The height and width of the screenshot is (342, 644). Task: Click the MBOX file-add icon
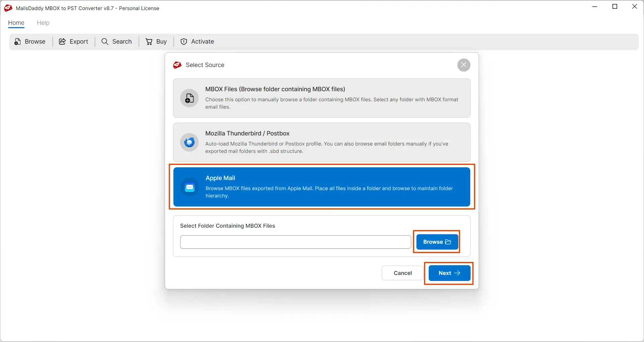189,98
